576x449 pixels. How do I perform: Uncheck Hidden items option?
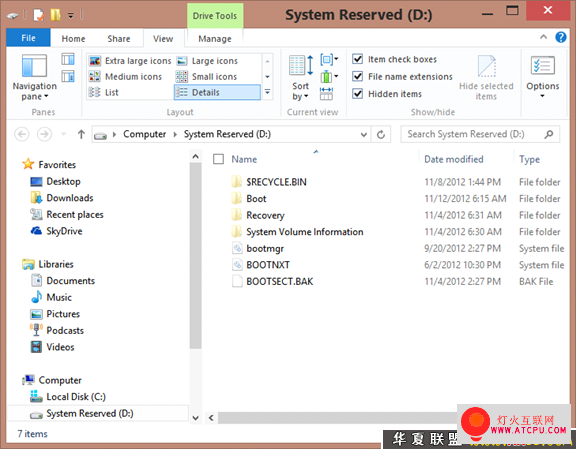[x=357, y=94]
